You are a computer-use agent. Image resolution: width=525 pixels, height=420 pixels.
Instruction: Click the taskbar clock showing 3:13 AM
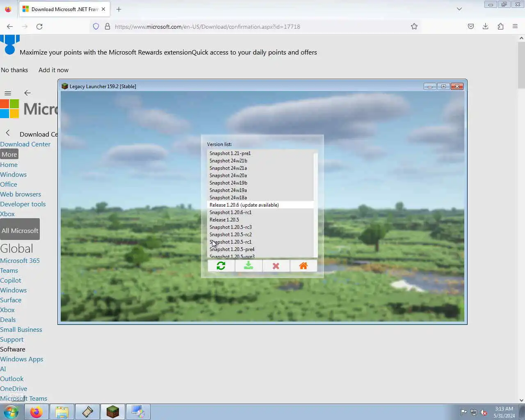pyautogui.click(x=504, y=412)
